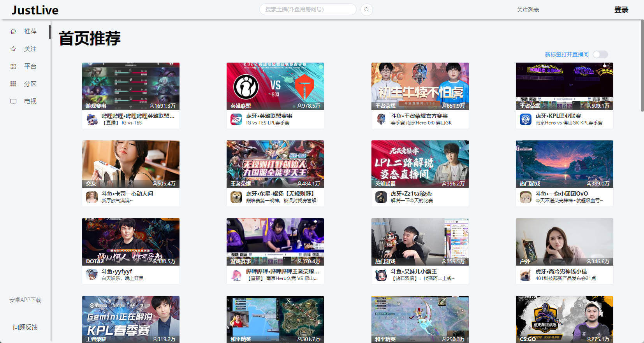The width and height of the screenshot is (644, 343).
Task: Open the 游戏赛事 370.4万 stream thumbnail
Action: click(275, 242)
